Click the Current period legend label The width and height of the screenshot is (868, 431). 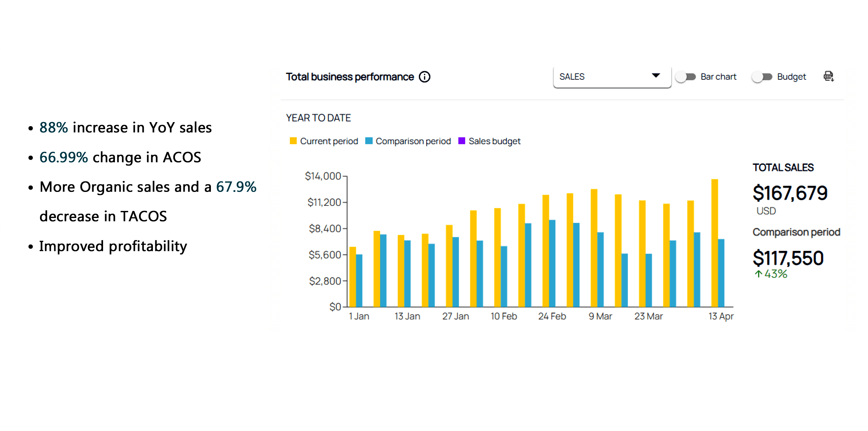[329, 141]
